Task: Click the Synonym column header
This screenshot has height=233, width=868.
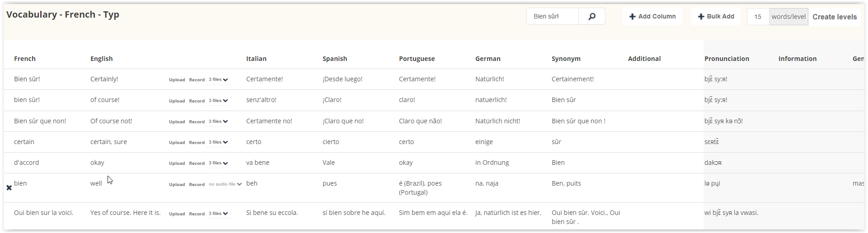Action: [x=566, y=59]
